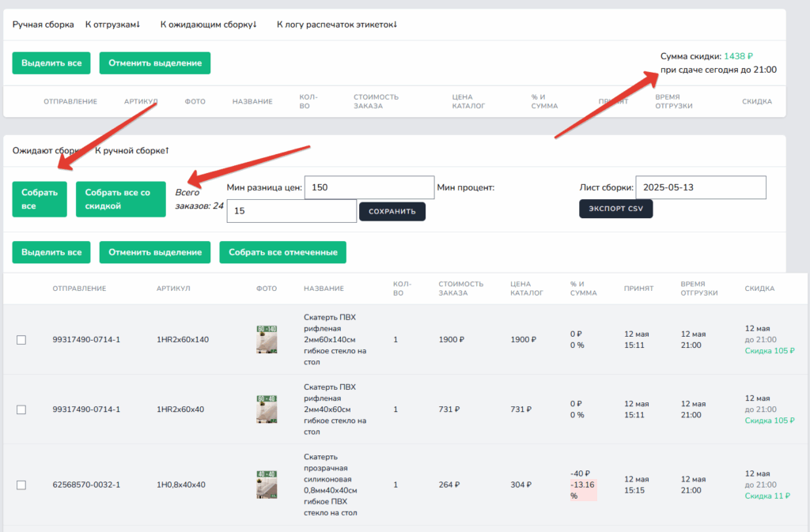Focus «Мин разница цен» field with 150
The width and height of the screenshot is (810, 532).
pos(369,187)
